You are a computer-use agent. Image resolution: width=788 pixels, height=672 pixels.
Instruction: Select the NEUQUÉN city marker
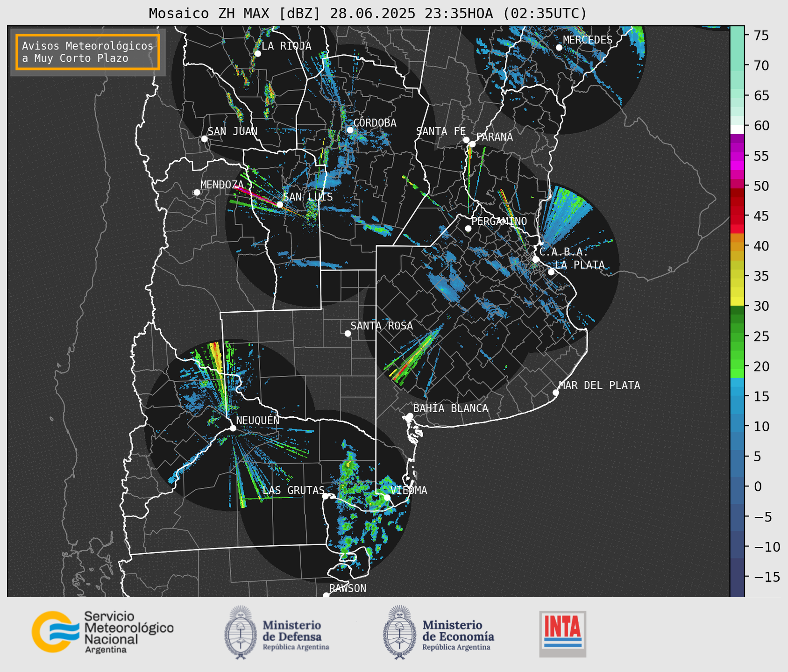click(233, 428)
